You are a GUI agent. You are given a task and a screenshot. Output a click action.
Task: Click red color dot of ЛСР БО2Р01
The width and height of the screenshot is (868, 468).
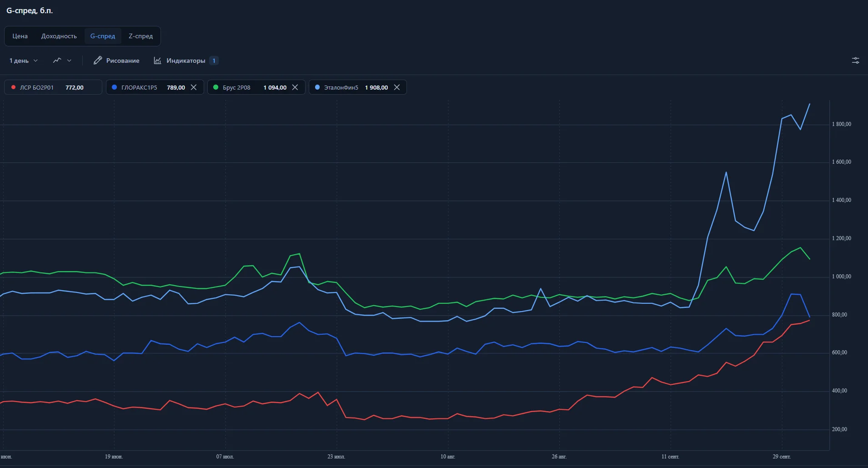click(x=13, y=87)
